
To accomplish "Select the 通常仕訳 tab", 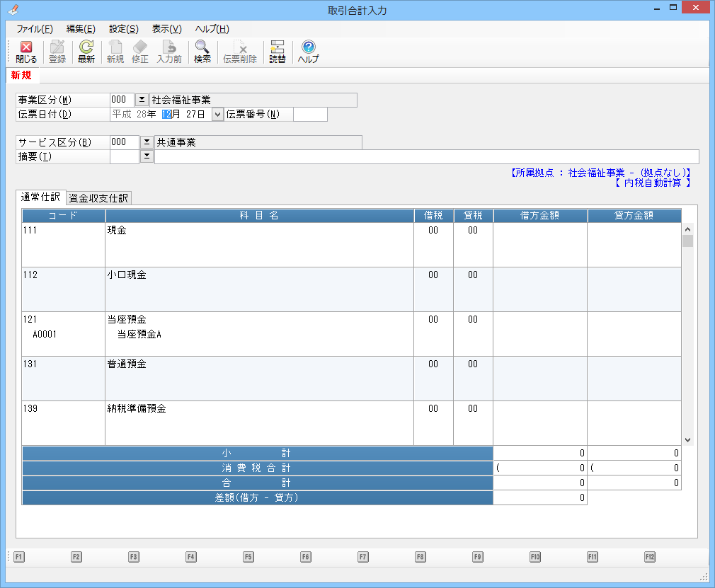I will point(41,197).
